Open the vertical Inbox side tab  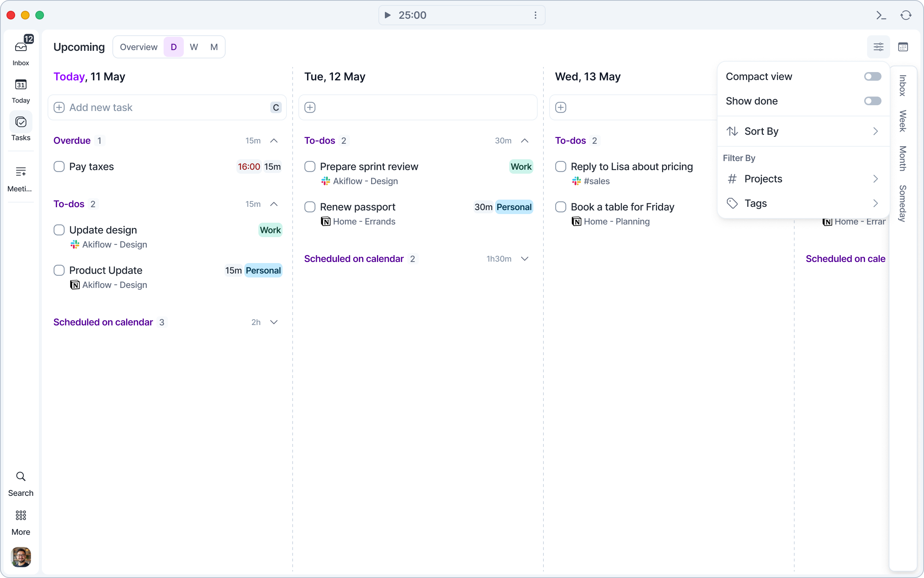(x=902, y=86)
